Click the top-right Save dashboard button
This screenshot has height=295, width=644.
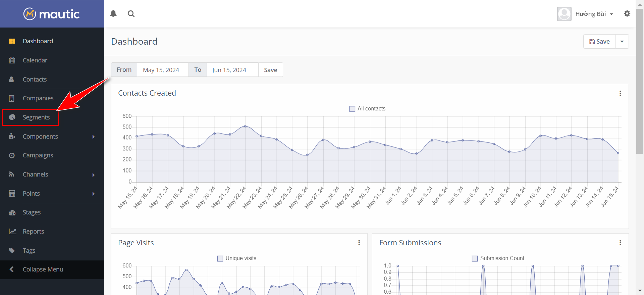click(x=599, y=42)
